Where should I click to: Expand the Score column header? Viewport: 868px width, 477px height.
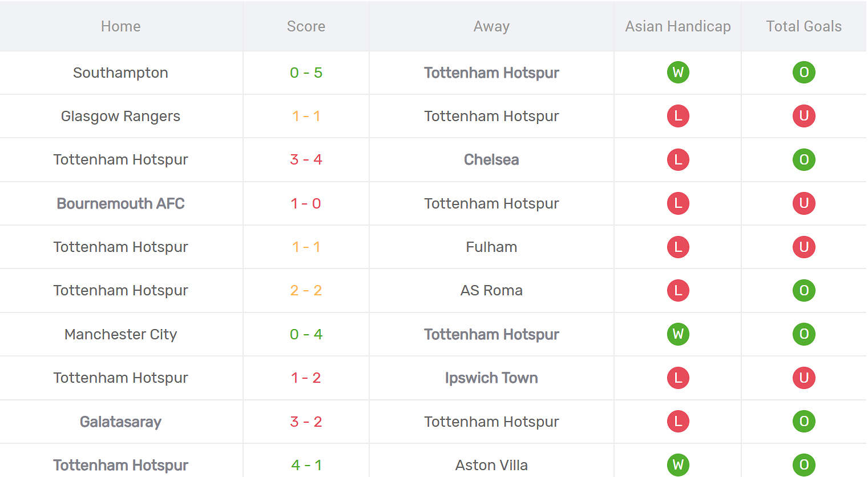point(306,26)
